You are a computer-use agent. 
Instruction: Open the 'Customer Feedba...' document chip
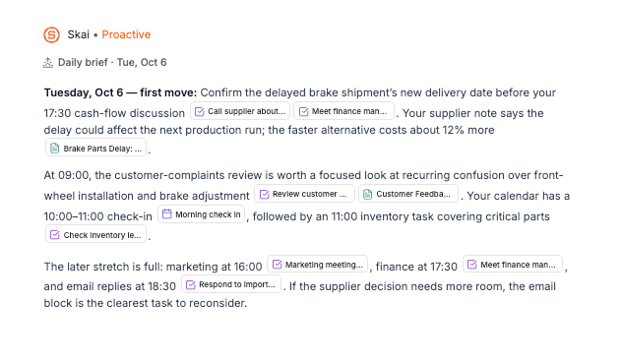[x=408, y=194]
